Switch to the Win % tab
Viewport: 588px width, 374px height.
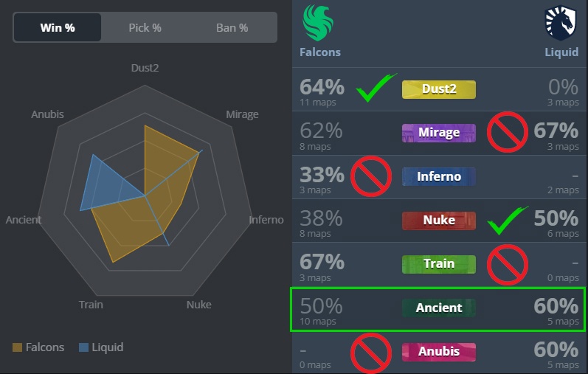(58, 27)
